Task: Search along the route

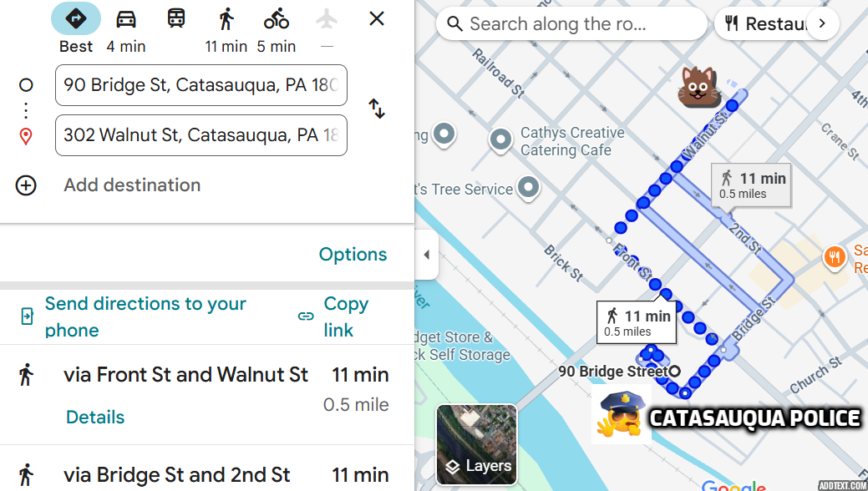Action: pyautogui.click(x=571, y=24)
